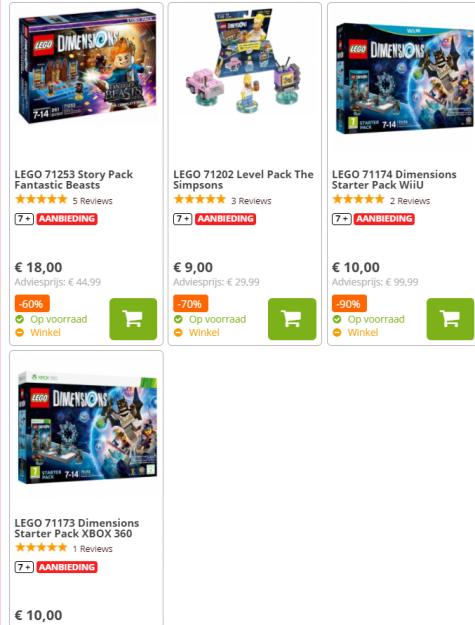Add The Simpsons Level Pack to cart
The image size is (475, 625).
pos(292,319)
